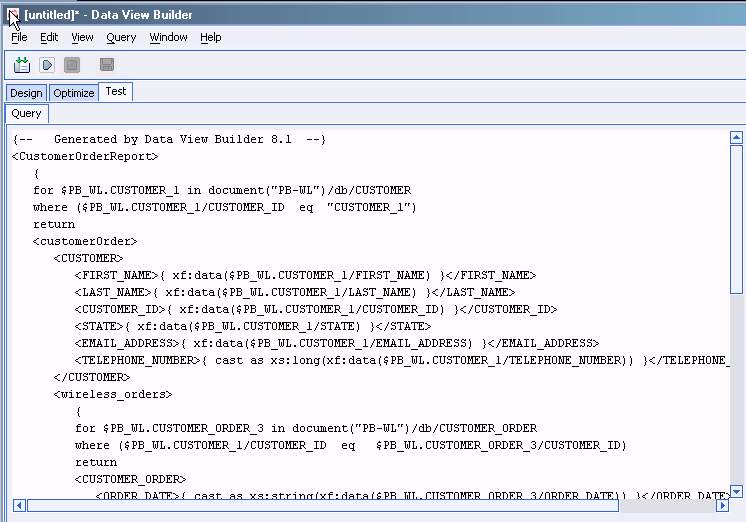The height and width of the screenshot is (522, 746).
Task: Click the horizontal scrollbar thumb
Action: coord(323,505)
